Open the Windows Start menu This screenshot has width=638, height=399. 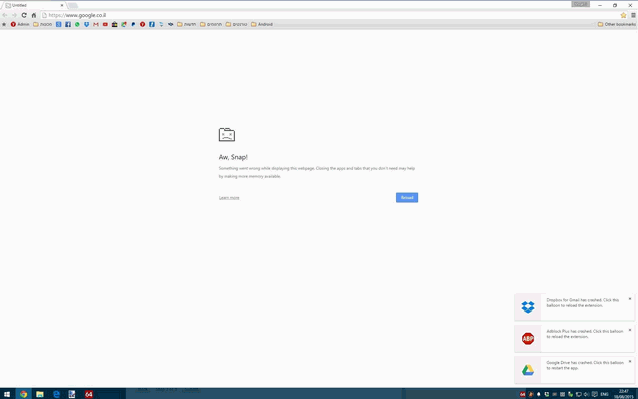click(7, 394)
